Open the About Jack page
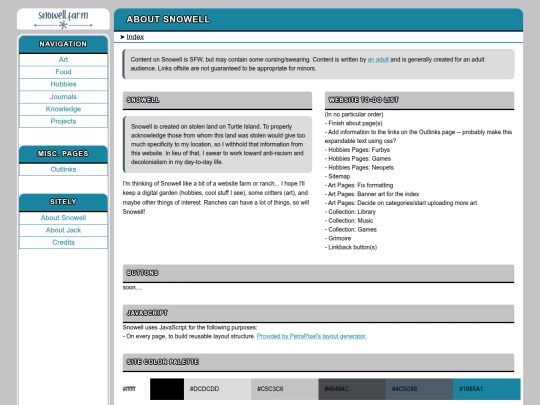The image size is (540, 405). click(63, 230)
